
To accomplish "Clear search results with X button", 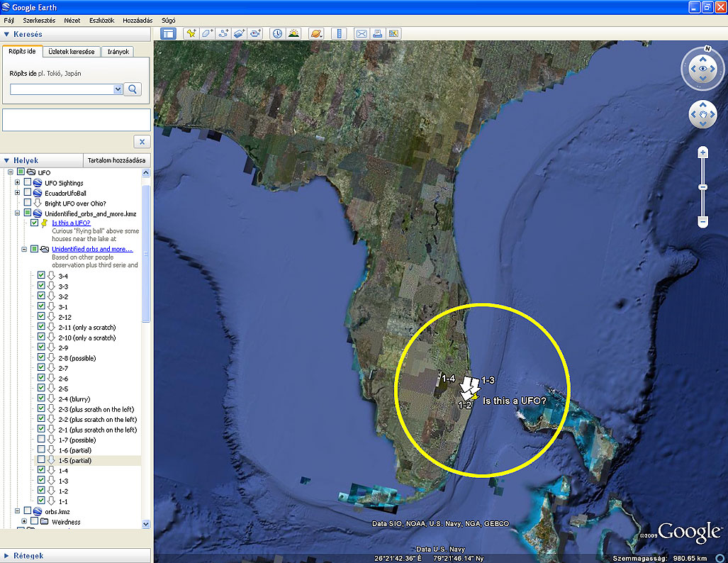I will (x=142, y=142).
